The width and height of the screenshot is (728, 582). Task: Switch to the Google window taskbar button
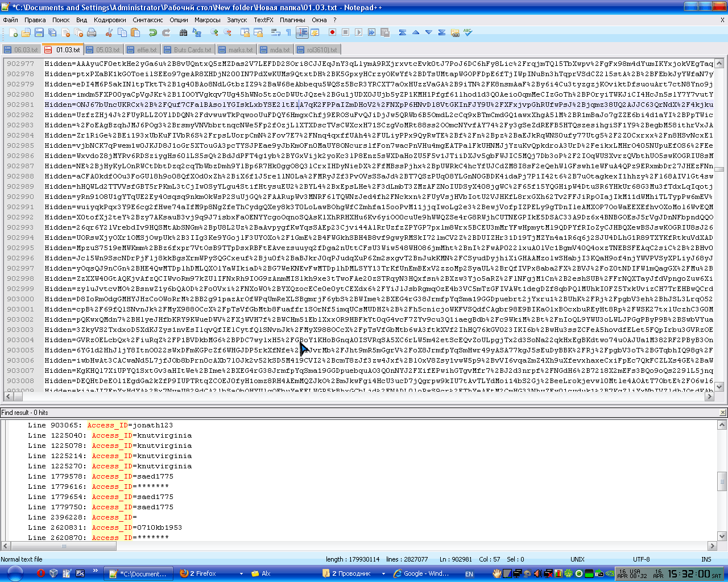click(424, 573)
